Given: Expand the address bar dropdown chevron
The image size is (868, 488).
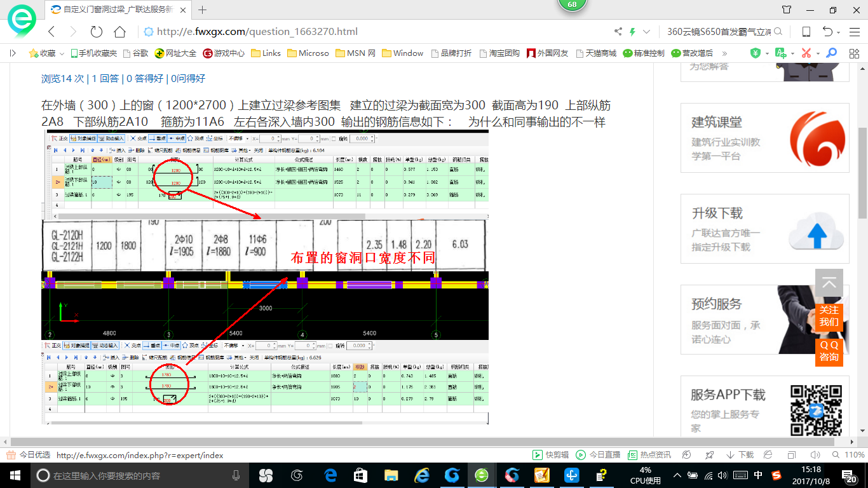Looking at the screenshot, I should click(x=647, y=32).
